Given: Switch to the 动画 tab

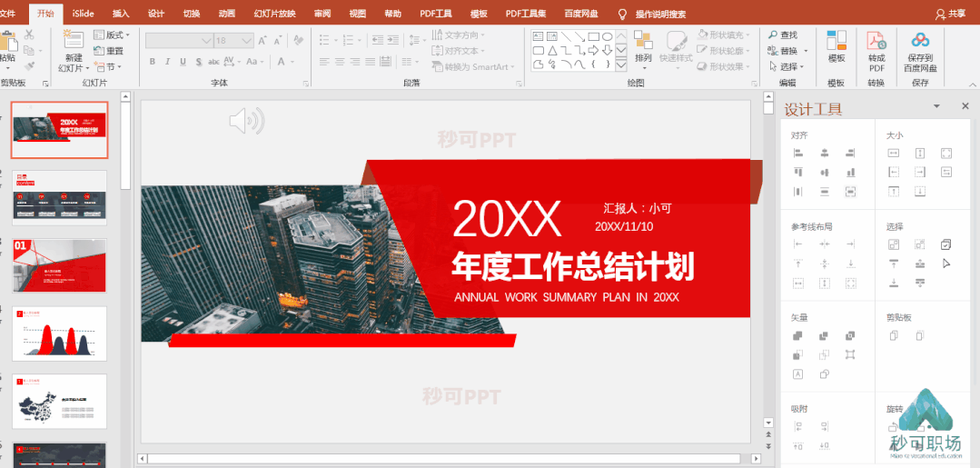Looking at the screenshot, I should point(227,13).
